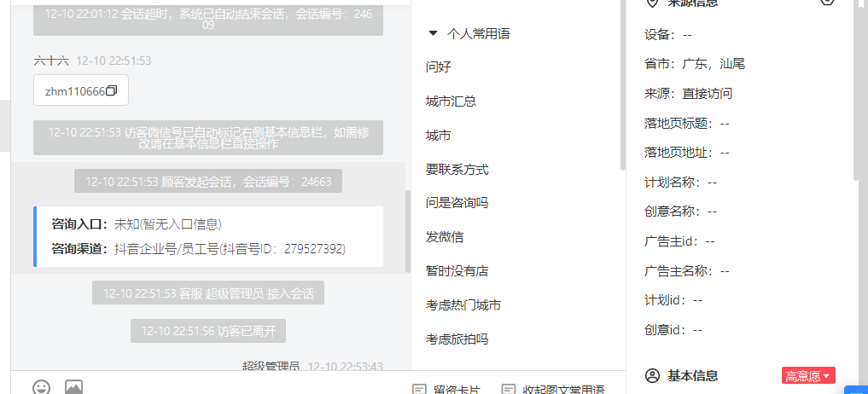868x394 pixels.
Task: Select the 城市 quick phrase
Action: [x=439, y=136]
